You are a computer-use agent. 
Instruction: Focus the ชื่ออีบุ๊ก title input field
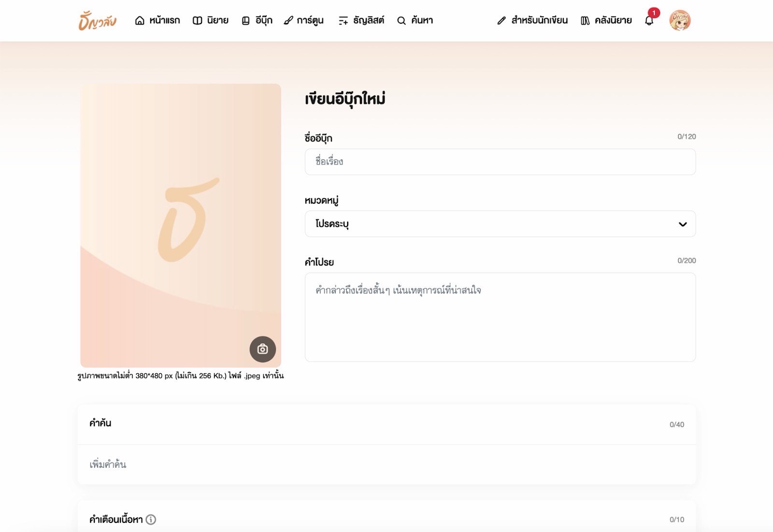click(500, 162)
